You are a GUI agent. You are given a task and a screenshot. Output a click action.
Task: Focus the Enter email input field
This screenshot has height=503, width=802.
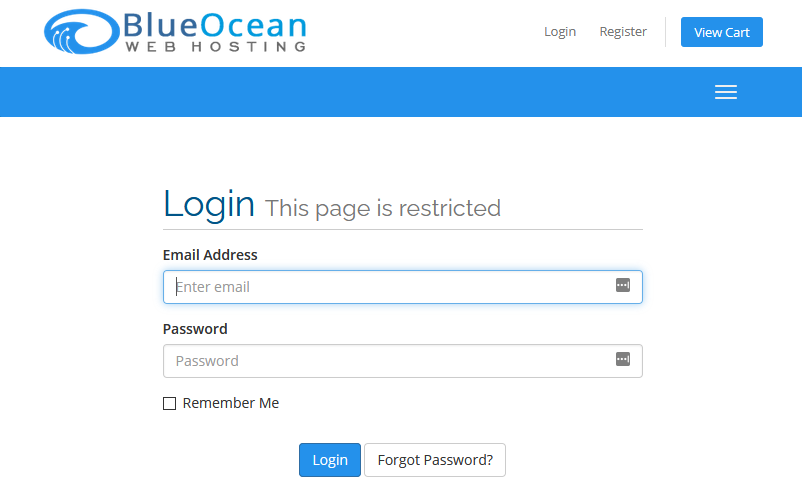point(390,287)
